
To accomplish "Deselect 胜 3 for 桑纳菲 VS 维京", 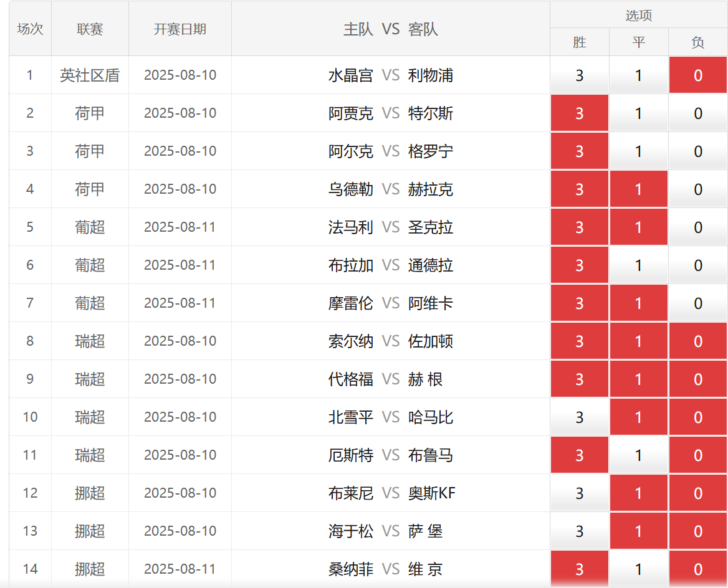I will tap(580, 569).
